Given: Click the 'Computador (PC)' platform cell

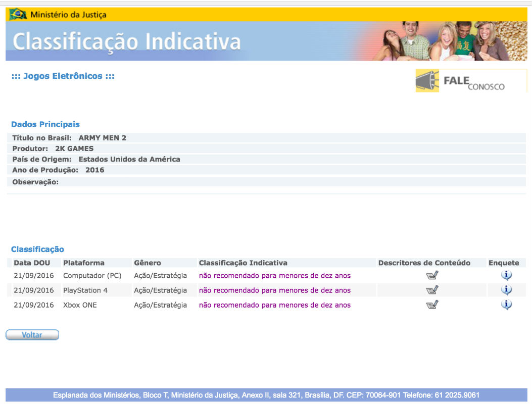Looking at the screenshot, I should pyautogui.click(x=92, y=275).
